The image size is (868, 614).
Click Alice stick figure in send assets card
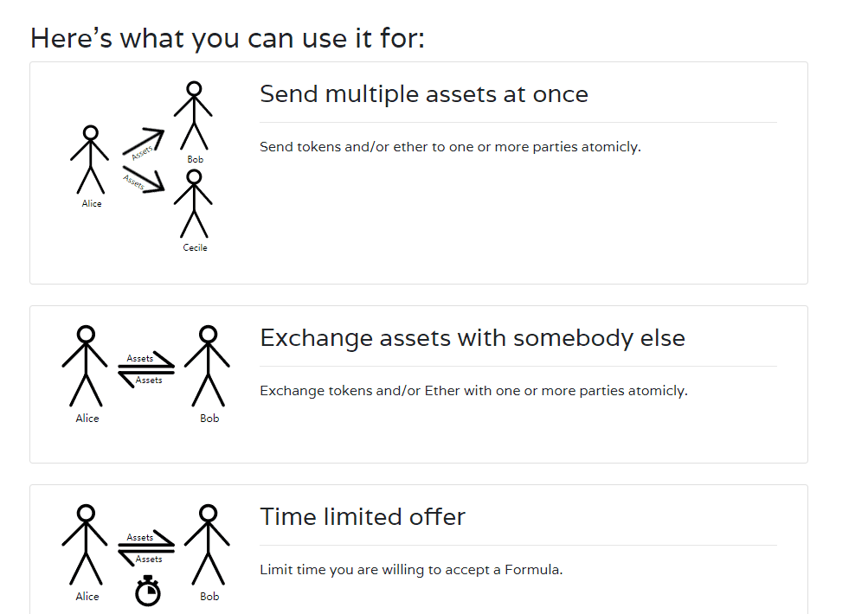tap(90, 160)
